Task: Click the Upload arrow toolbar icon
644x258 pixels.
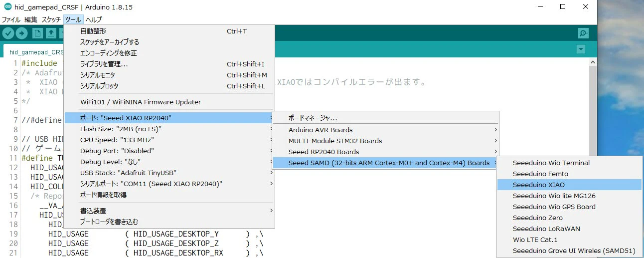Action: [x=21, y=33]
